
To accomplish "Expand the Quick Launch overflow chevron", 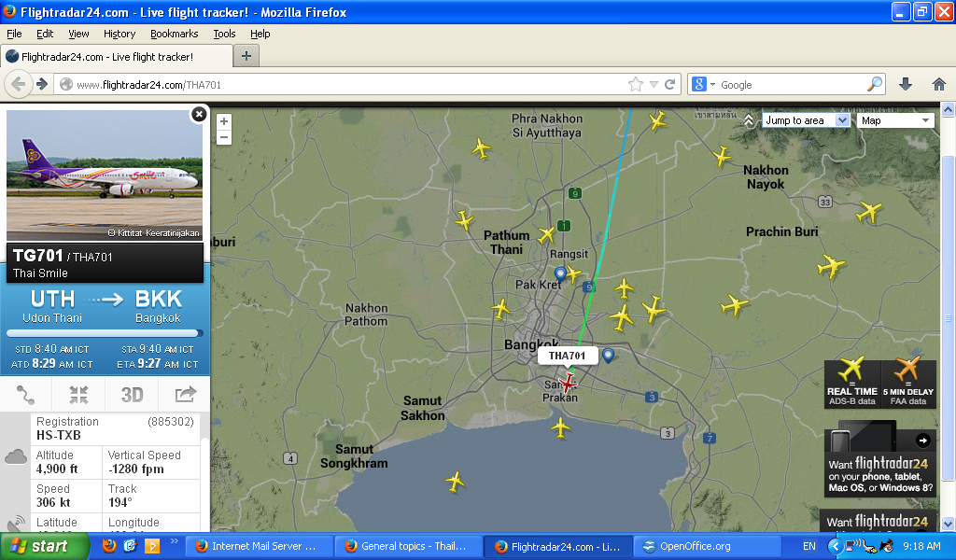I will (174, 541).
